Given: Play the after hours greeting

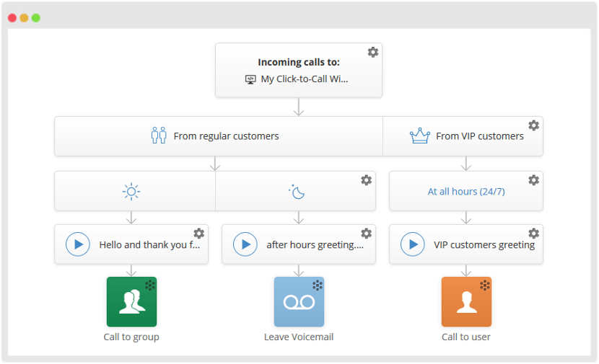Looking at the screenshot, I should pyautogui.click(x=245, y=244).
